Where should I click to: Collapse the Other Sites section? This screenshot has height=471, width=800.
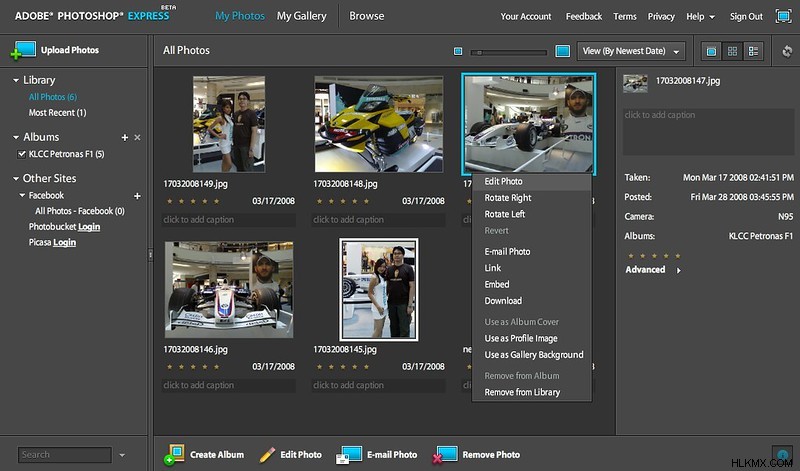coord(16,179)
